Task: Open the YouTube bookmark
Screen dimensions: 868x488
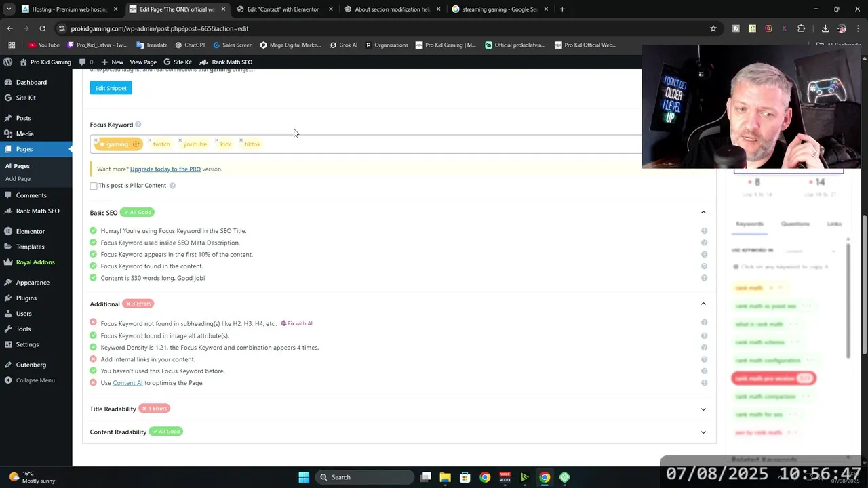Action: (44, 45)
